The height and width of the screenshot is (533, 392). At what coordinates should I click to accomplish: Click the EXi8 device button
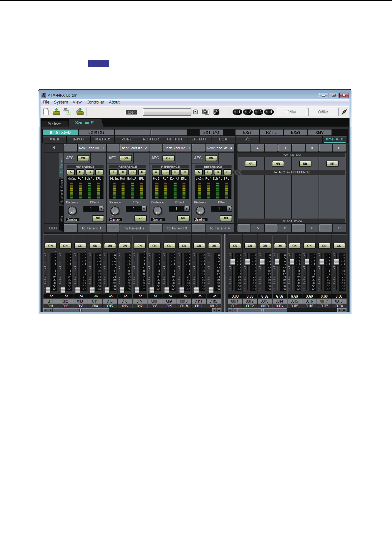pyautogui.click(x=247, y=133)
